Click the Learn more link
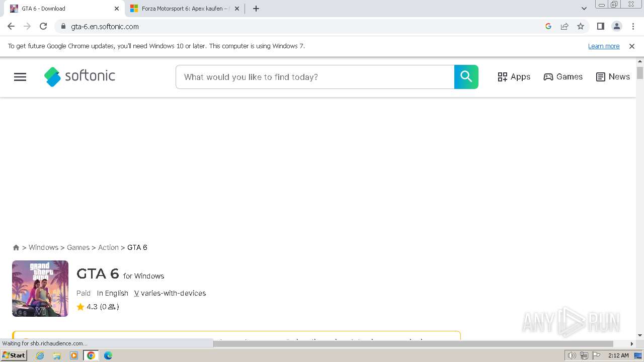Viewport: 644px width, 362px height. [x=604, y=46]
